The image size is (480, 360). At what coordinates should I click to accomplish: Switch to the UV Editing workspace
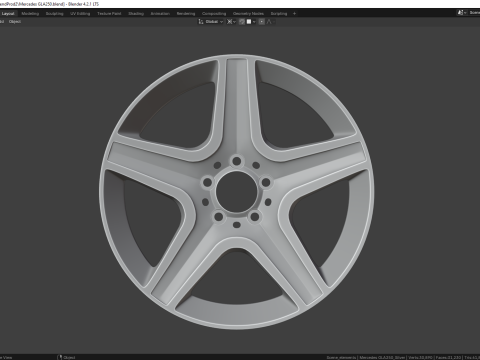[80, 14]
